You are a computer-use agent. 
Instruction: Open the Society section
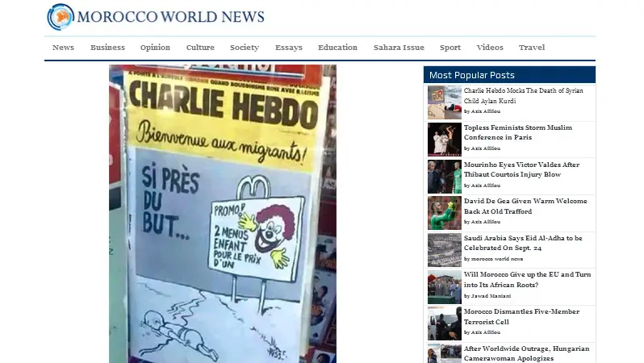(x=245, y=48)
